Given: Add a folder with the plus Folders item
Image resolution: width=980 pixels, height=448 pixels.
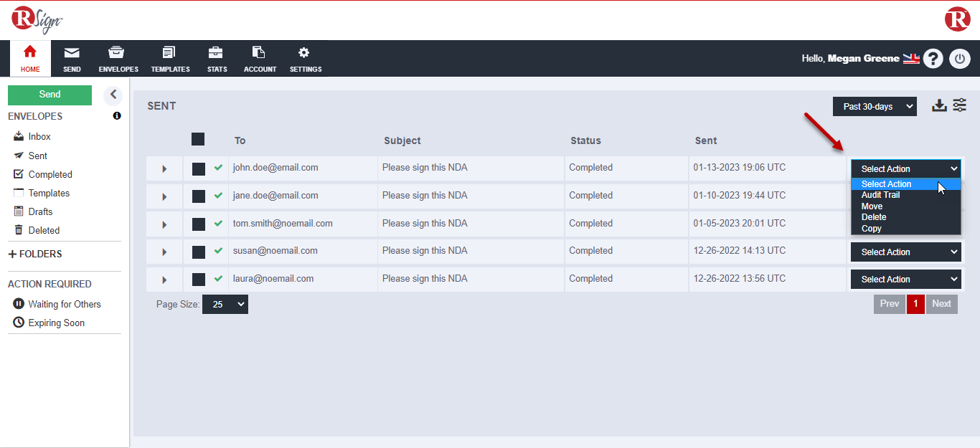Looking at the screenshot, I should click(x=35, y=254).
